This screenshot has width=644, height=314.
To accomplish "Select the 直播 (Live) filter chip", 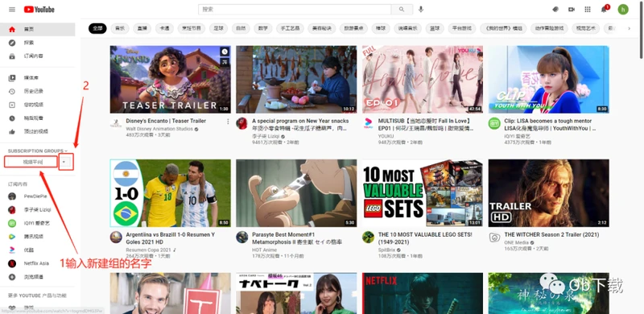I will [142, 28].
